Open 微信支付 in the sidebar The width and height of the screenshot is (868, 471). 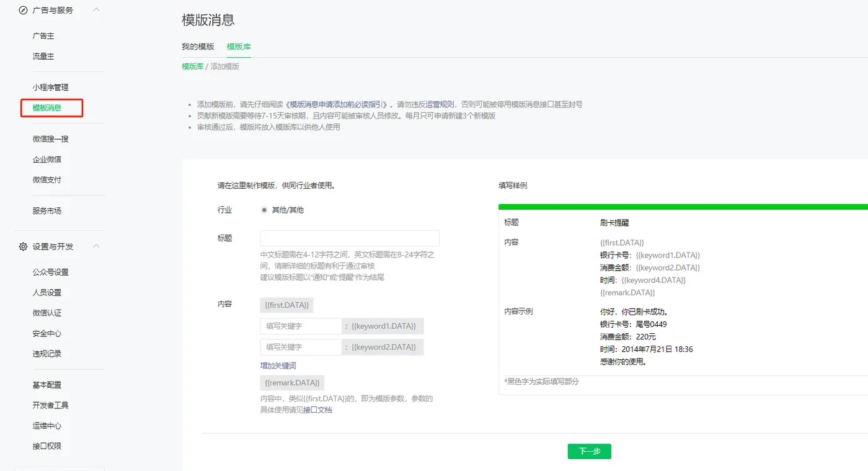[x=47, y=180]
